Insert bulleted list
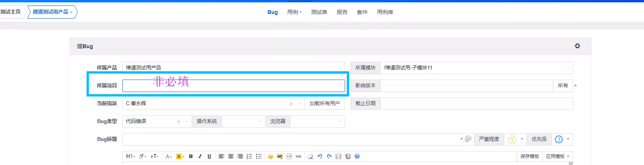 [259, 156]
